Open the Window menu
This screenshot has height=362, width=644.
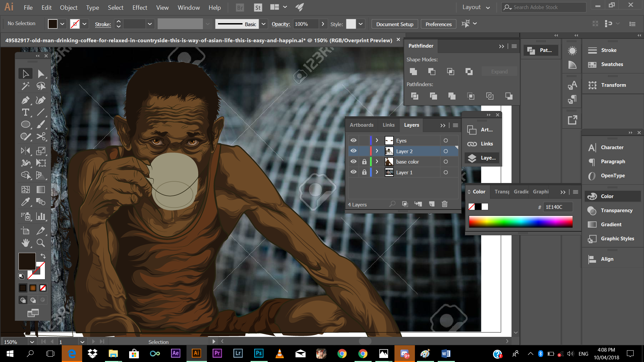(189, 7)
